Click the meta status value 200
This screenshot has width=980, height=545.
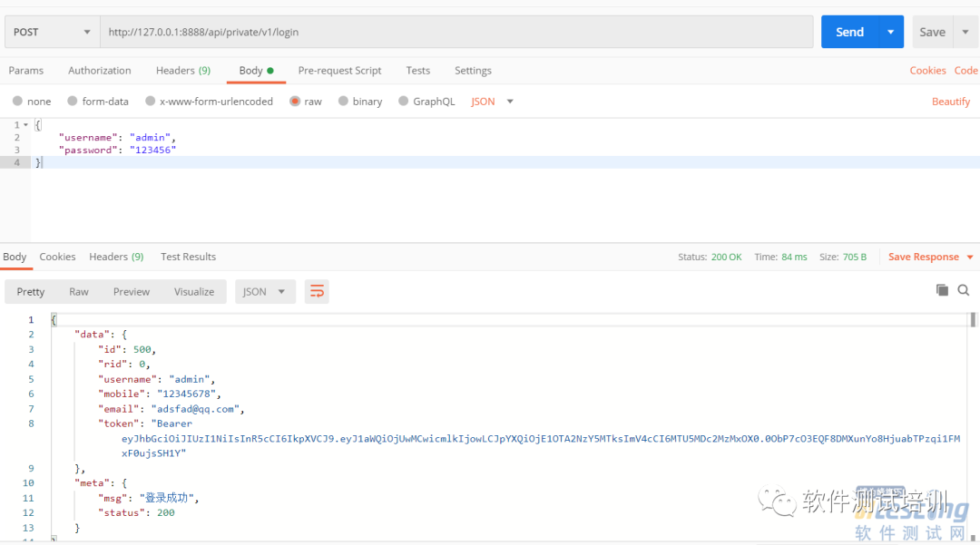click(x=166, y=512)
